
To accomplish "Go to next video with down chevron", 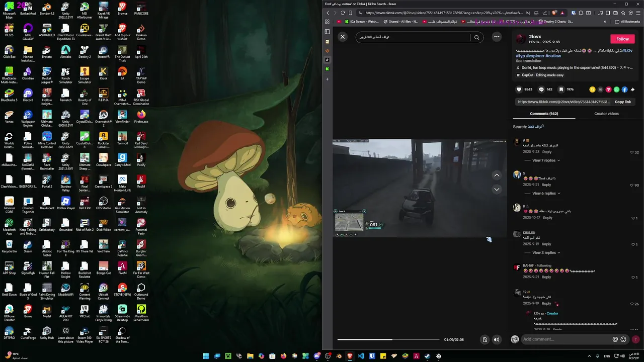I will [497, 189].
